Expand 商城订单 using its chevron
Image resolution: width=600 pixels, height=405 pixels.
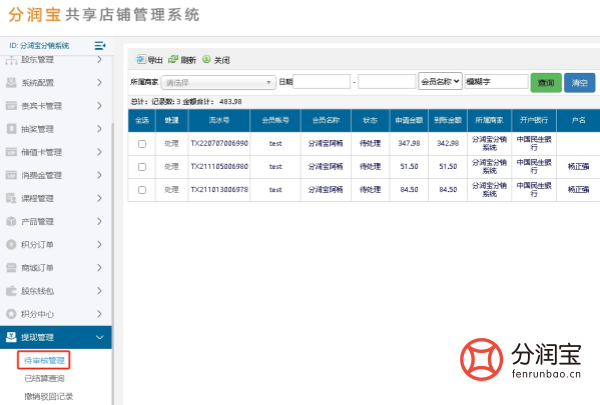click(99, 268)
